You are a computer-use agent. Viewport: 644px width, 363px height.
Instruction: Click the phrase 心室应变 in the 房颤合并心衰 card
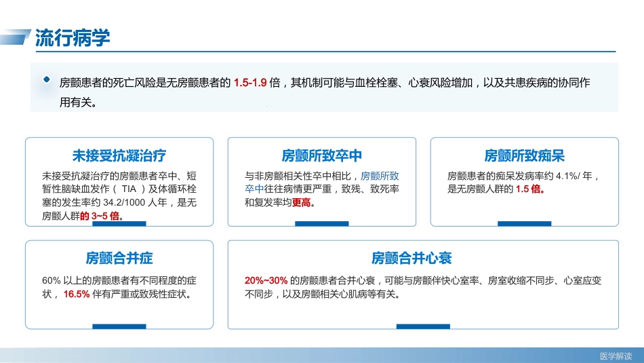582,280
